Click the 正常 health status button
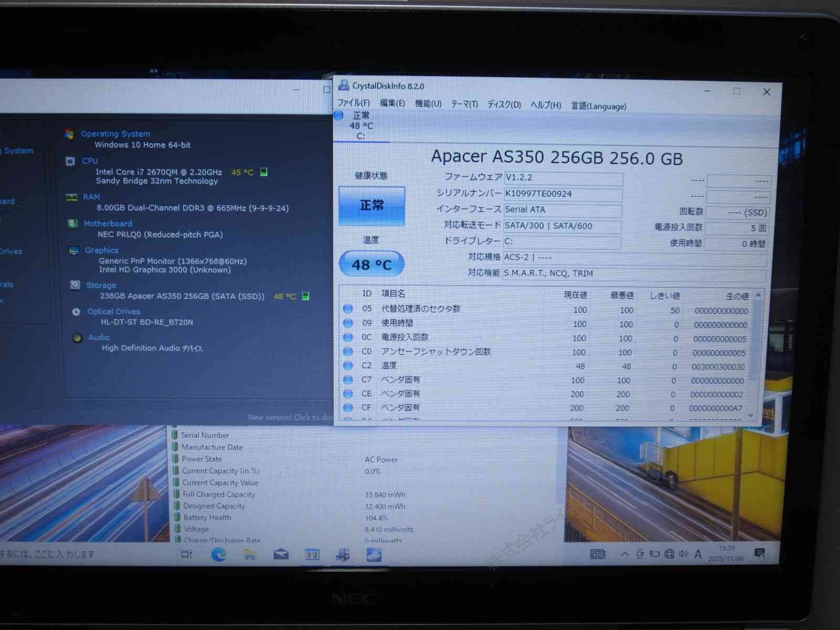 coord(373,205)
